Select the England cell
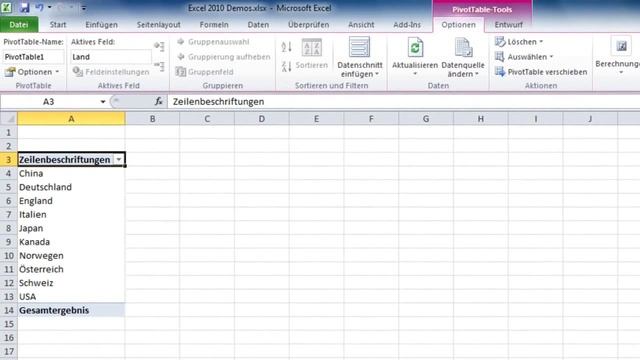 (71, 201)
